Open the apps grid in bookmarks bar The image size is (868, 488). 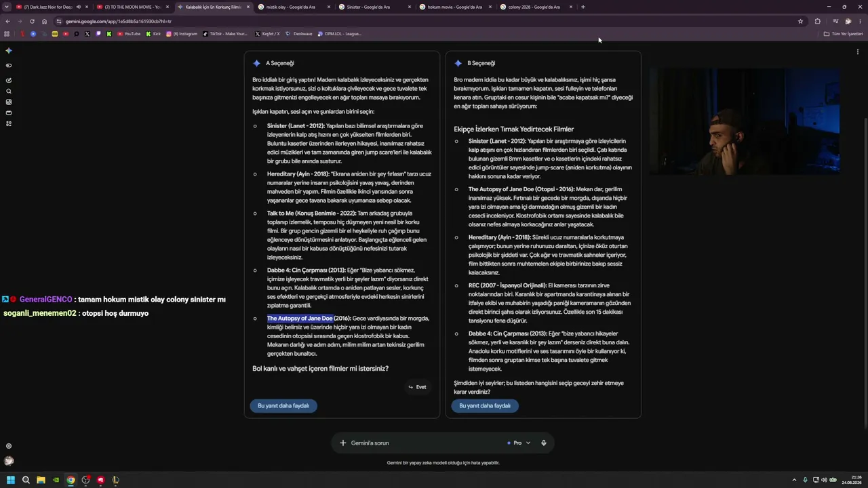pos(7,34)
